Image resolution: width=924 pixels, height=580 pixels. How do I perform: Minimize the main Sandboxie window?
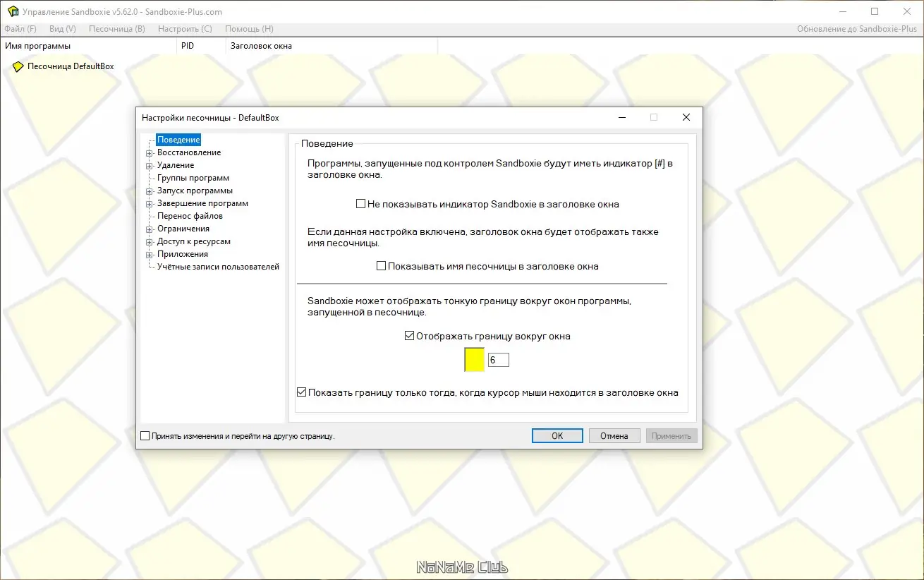pyautogui.click(x=843, y=11)
